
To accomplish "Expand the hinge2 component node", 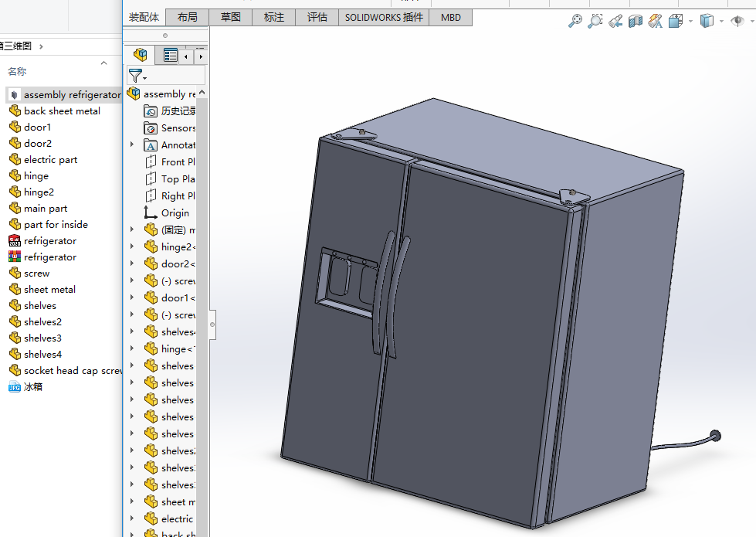I will click(x=132, y=247).
